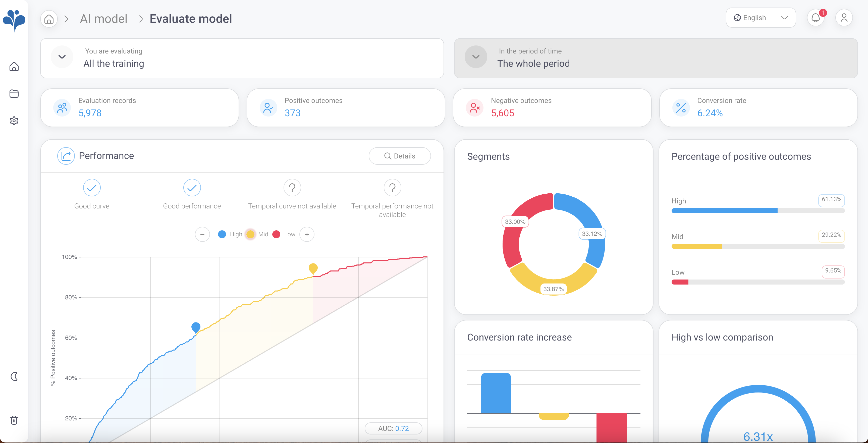Toggle dark mode with the moon icon
The width and height of the screenshot is (868, 443).
[x=14, y=377]
